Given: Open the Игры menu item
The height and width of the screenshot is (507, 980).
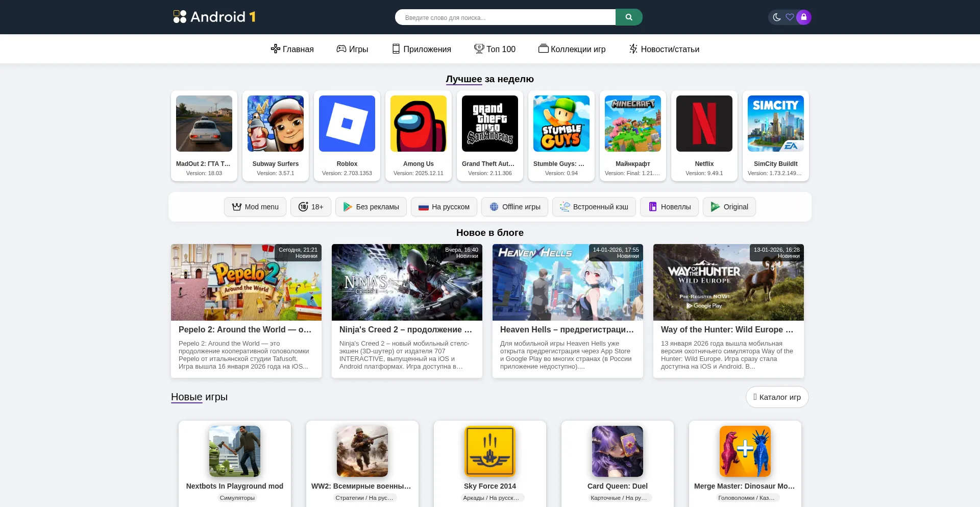Looking at the screenshot, I should [x=352, y=49].
